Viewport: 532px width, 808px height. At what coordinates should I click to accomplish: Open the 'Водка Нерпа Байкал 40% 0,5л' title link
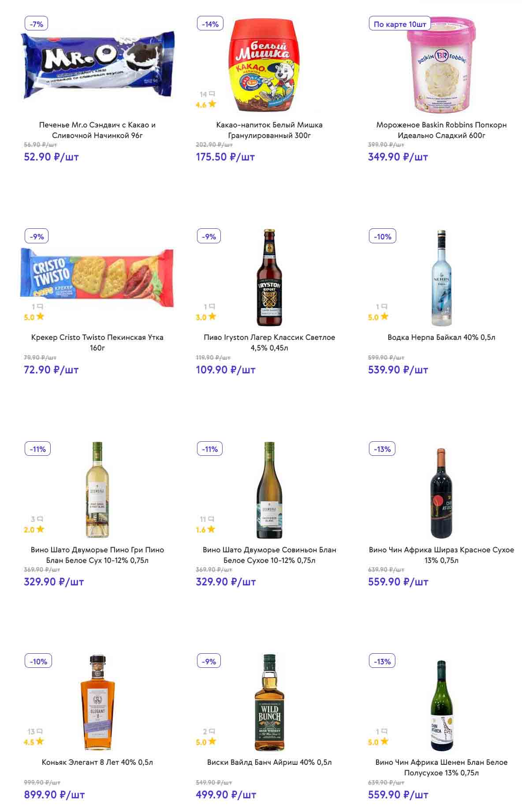[x=441, y=337]
